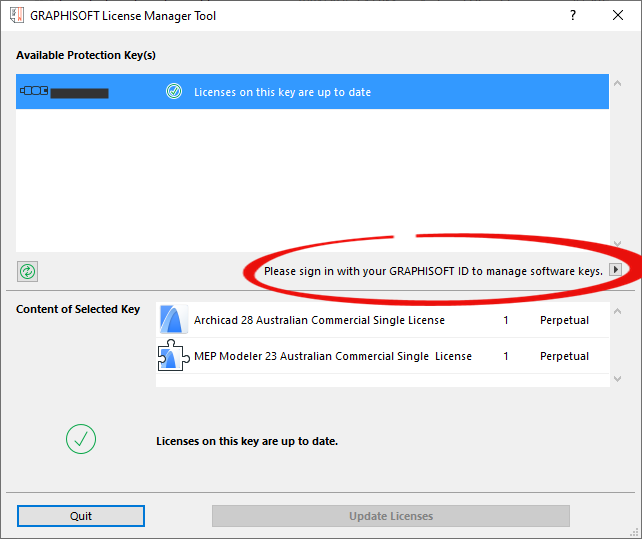Click the MEP Modeler puzzle piece icon
The height and width of the screenshot is (539, 642).
174,356
